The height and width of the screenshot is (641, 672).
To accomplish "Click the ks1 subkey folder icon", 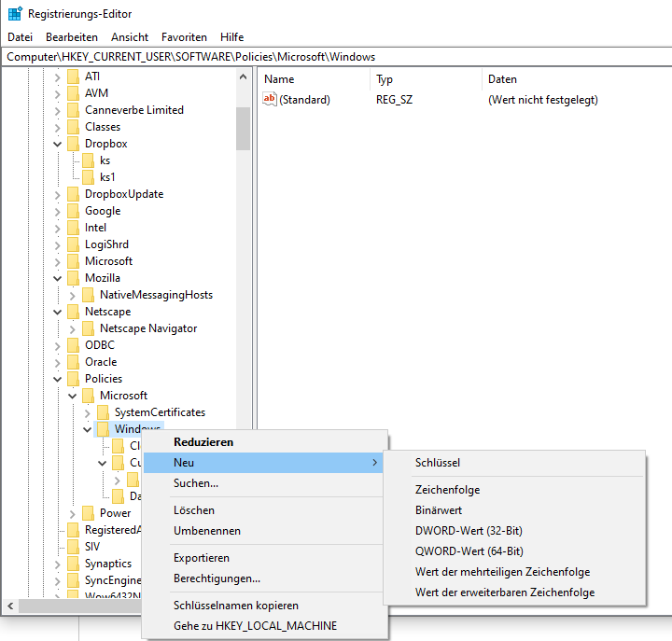I will coord(89,177).
